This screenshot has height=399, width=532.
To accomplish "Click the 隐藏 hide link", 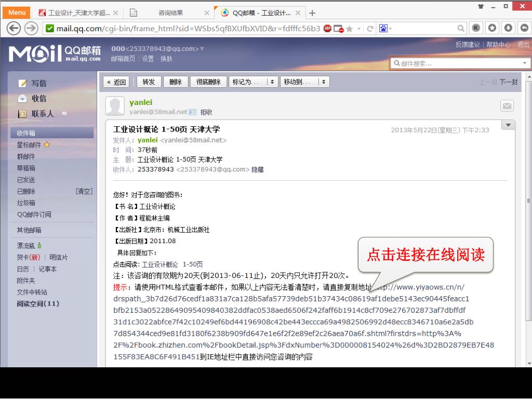I will click(x=258, y=169).
